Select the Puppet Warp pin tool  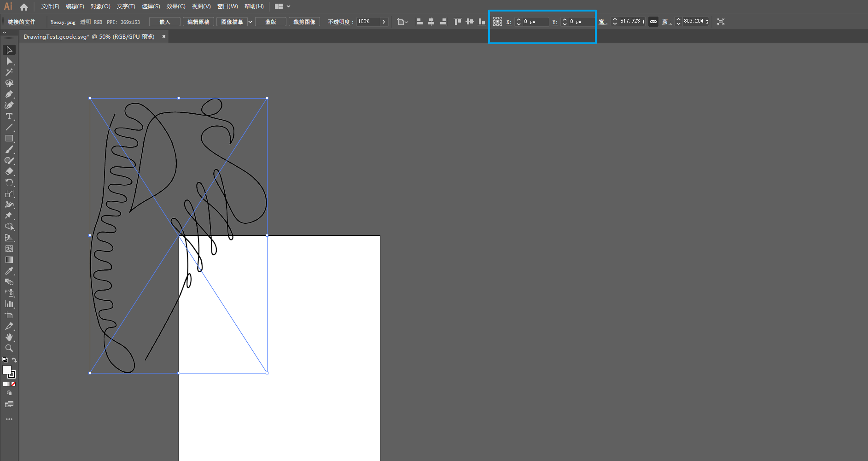9,216
